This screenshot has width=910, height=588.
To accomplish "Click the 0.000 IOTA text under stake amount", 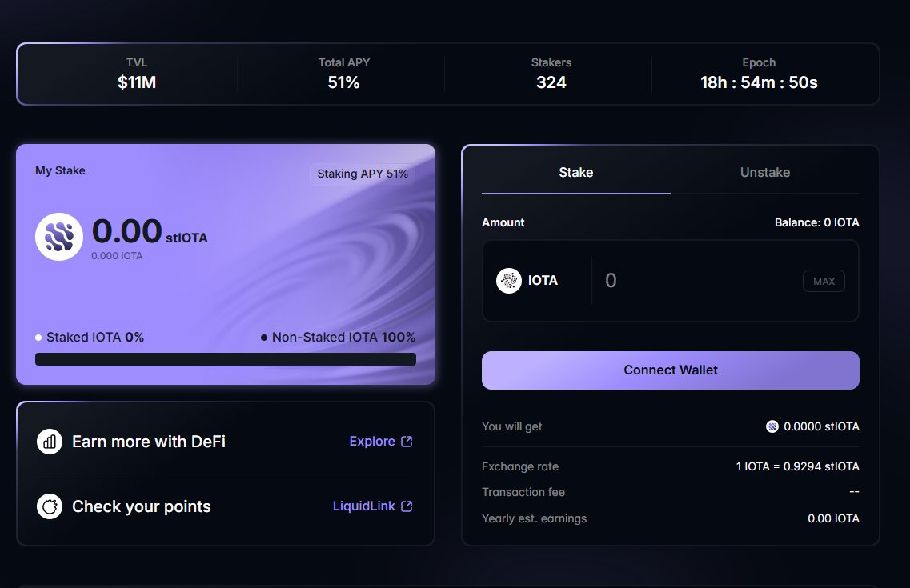I will pyautogui.click(x=117, y=256).
